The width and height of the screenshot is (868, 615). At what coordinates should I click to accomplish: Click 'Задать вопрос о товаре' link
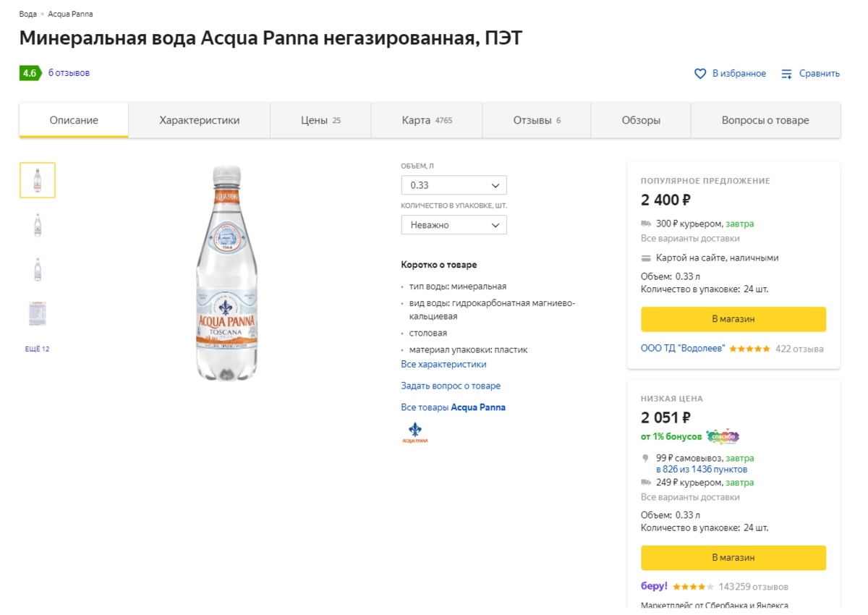pos(451,386)
